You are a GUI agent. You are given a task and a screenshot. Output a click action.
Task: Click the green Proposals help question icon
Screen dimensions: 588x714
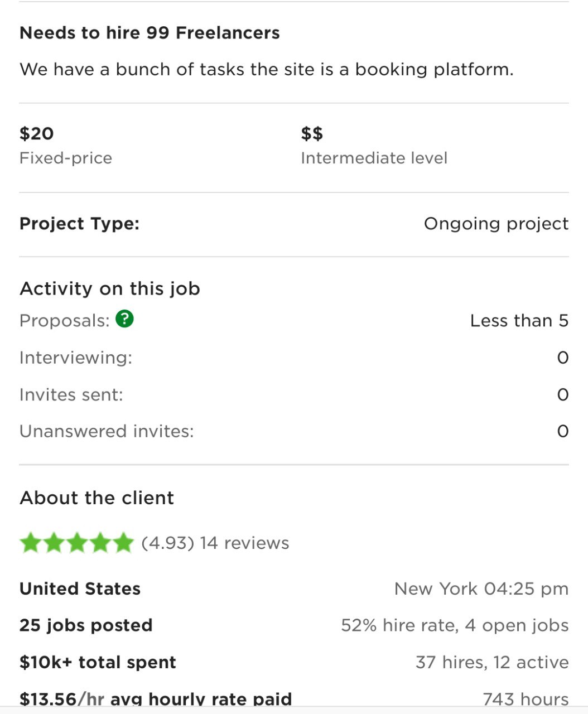[124, 319]
